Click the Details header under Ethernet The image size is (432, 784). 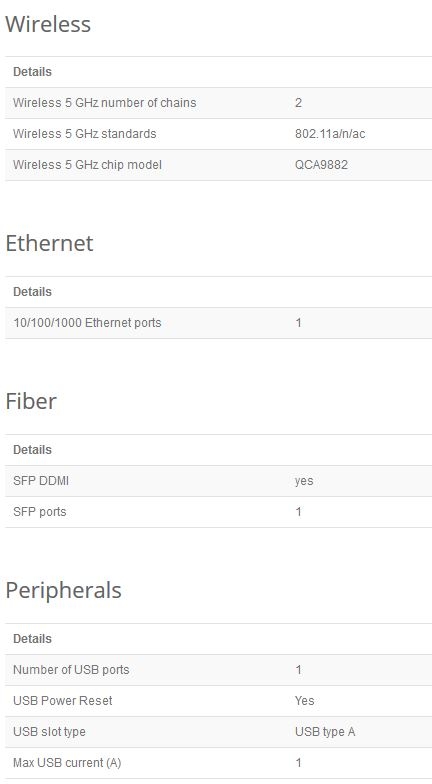pos(32,292)
